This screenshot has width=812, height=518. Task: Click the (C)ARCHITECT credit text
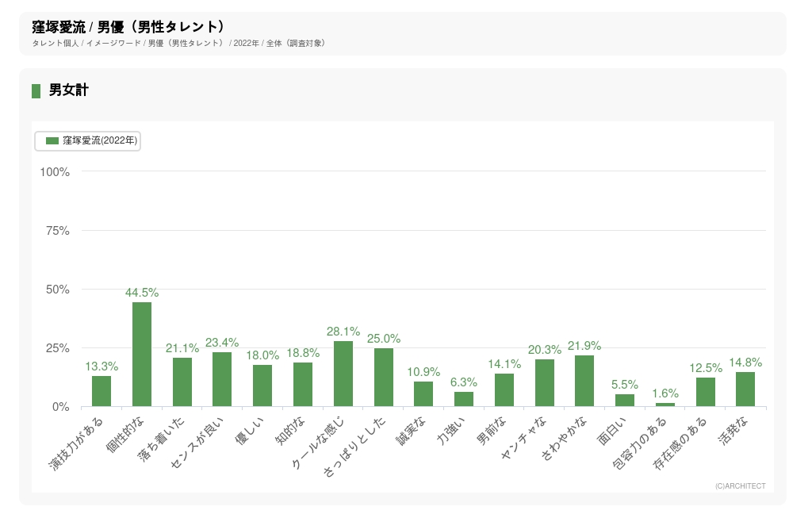click(740, 485)
